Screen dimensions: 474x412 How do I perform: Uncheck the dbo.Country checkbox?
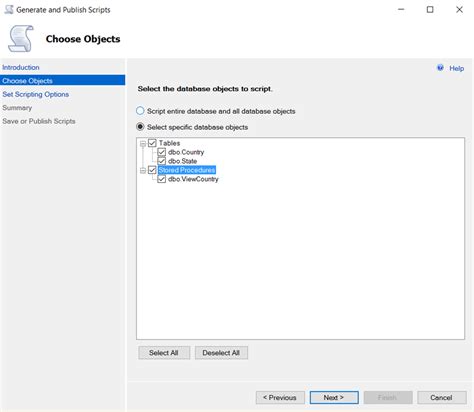[162, 152]
